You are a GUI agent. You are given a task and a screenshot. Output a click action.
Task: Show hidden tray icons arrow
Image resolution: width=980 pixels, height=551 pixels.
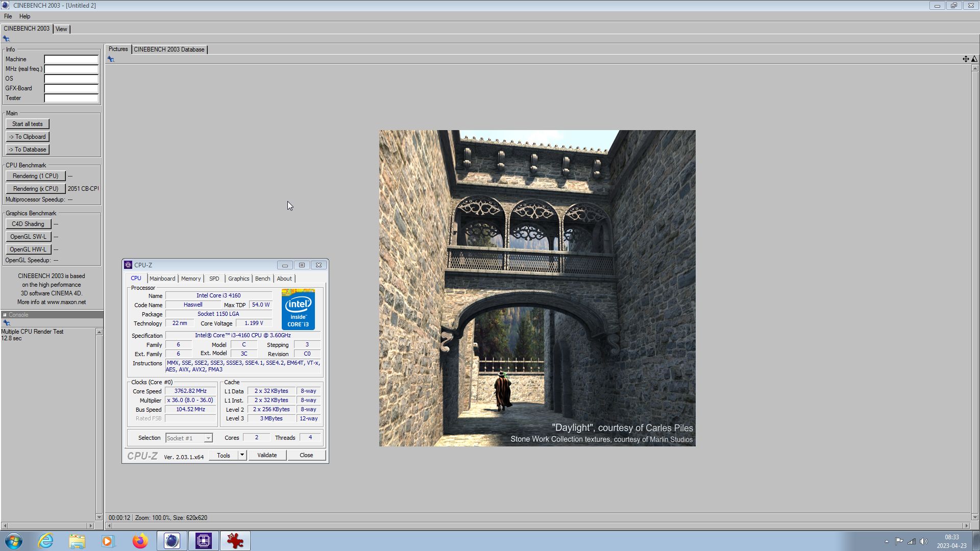(x=887, y=541)
